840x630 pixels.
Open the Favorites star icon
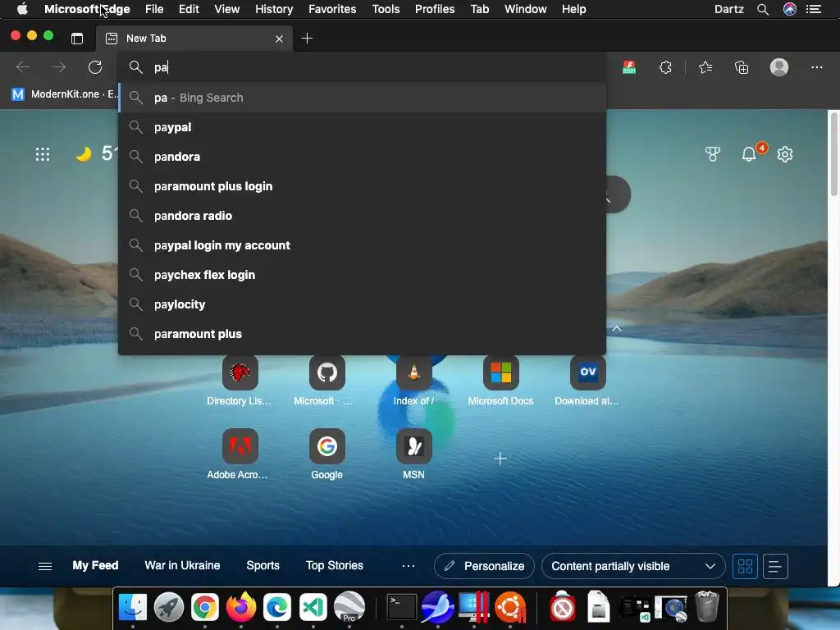click(x=705, y=67)
